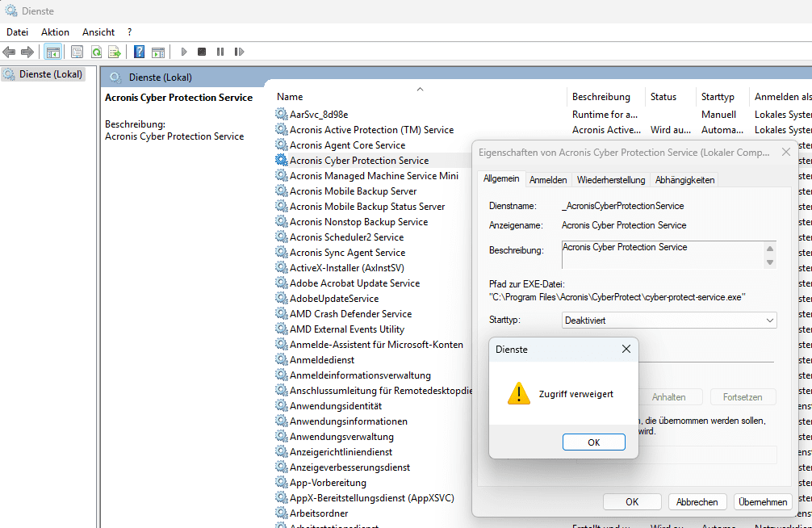This screenshot has width=812, height=528.
Task: Click the Fortsetzen button
Action: 743,397
